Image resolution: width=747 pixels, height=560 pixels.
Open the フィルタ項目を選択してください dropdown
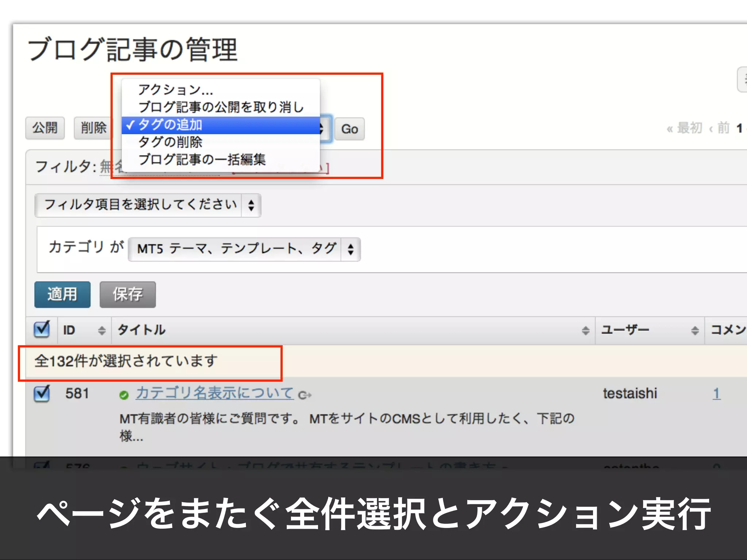coord(148,205)
